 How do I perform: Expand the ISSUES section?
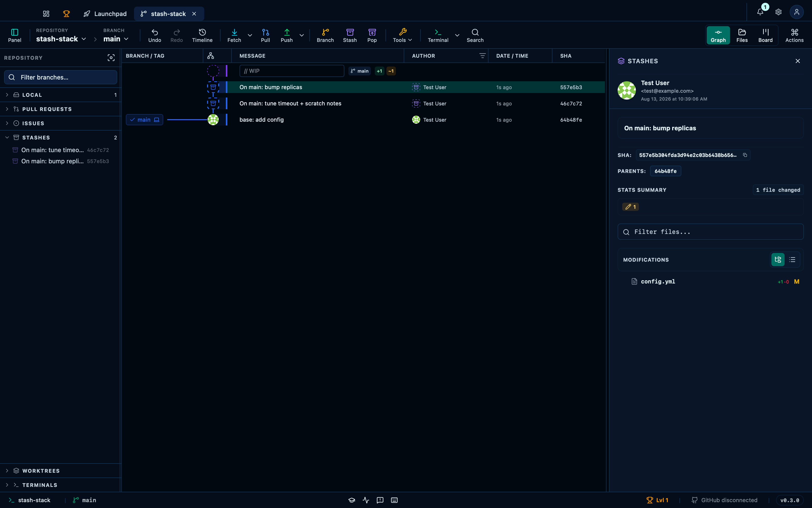tap(60, 123)
